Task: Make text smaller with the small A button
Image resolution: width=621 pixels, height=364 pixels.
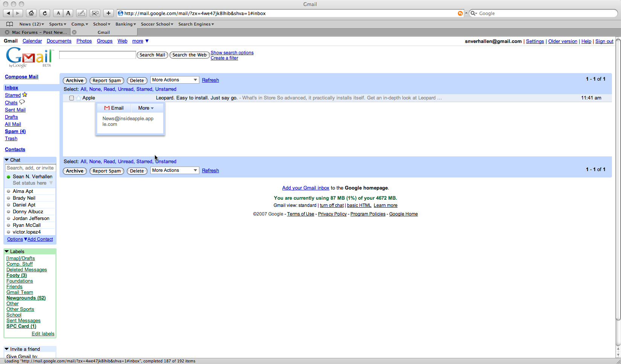Action: click(x=58, y=13)
